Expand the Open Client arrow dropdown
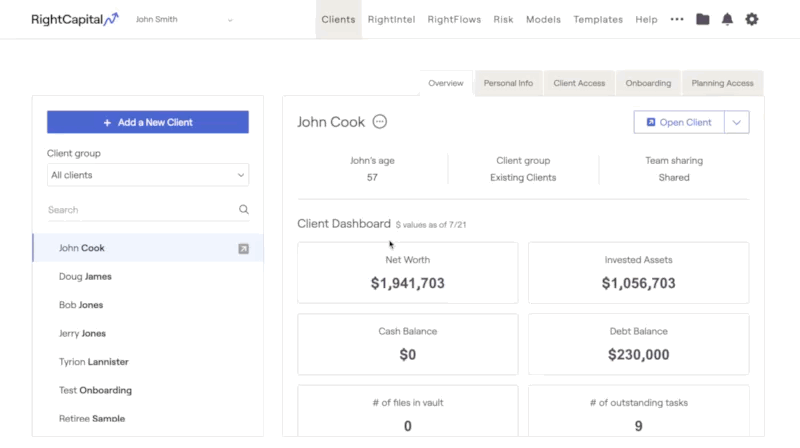Viewport: 800px width, 448px height. click(736, 122)
